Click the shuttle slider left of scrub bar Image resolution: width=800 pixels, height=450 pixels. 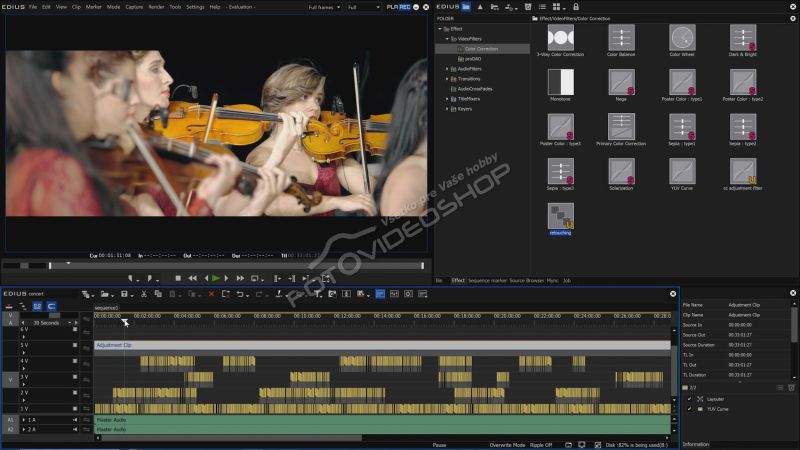(24, 266)
